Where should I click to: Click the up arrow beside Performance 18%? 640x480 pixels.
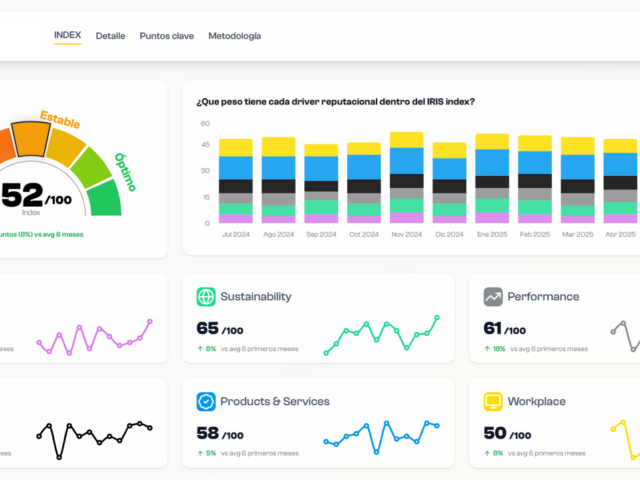tap(486, 349)
